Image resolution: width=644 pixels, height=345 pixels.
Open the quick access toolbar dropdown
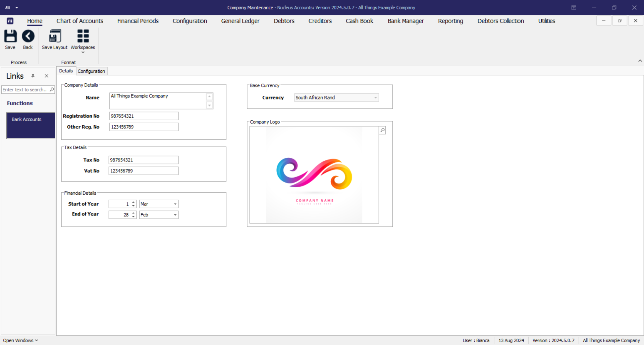(x=17, y=8)
